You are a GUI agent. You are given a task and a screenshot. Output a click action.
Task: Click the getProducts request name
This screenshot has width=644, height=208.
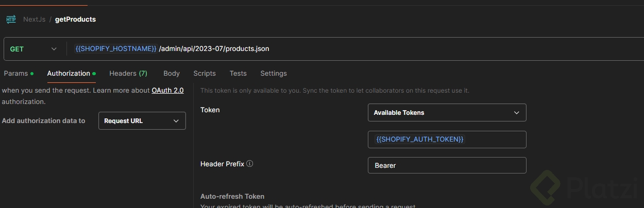click(75, 20)
